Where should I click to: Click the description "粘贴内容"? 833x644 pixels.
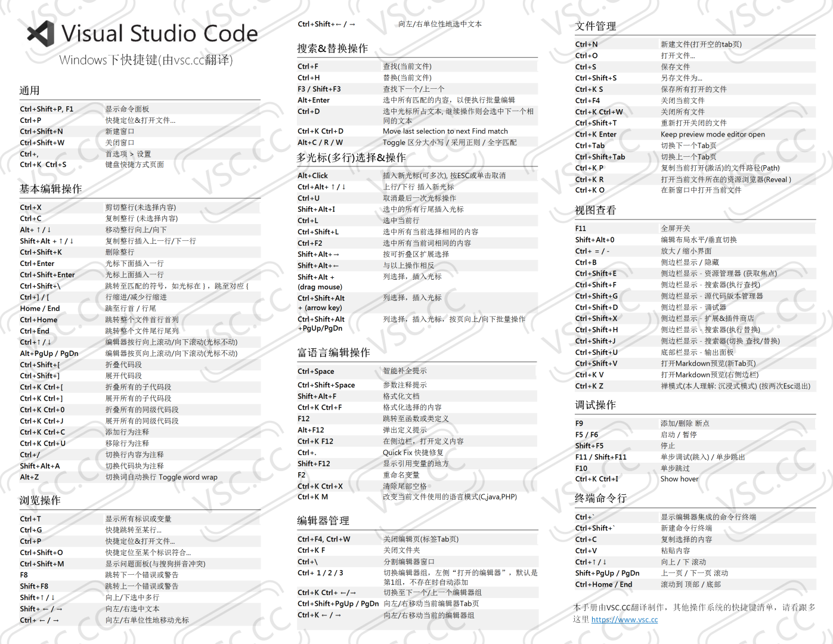tap(676, 551)
